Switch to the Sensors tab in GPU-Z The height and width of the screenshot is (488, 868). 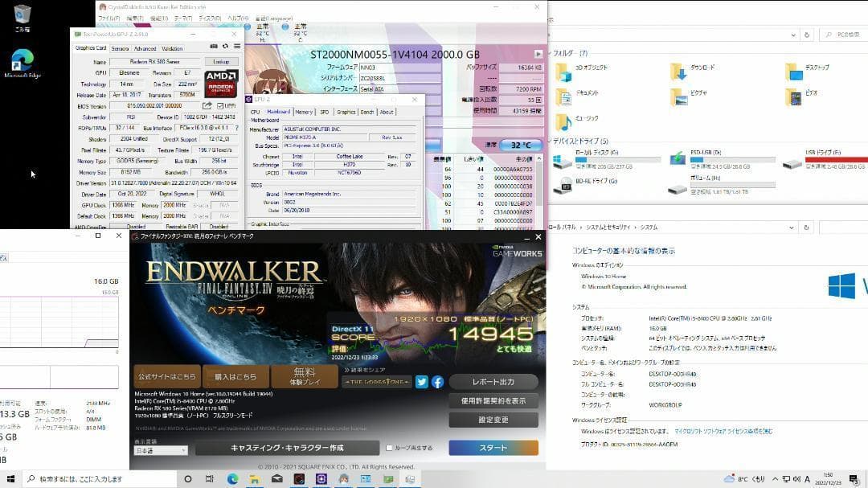tap(121, 48)
